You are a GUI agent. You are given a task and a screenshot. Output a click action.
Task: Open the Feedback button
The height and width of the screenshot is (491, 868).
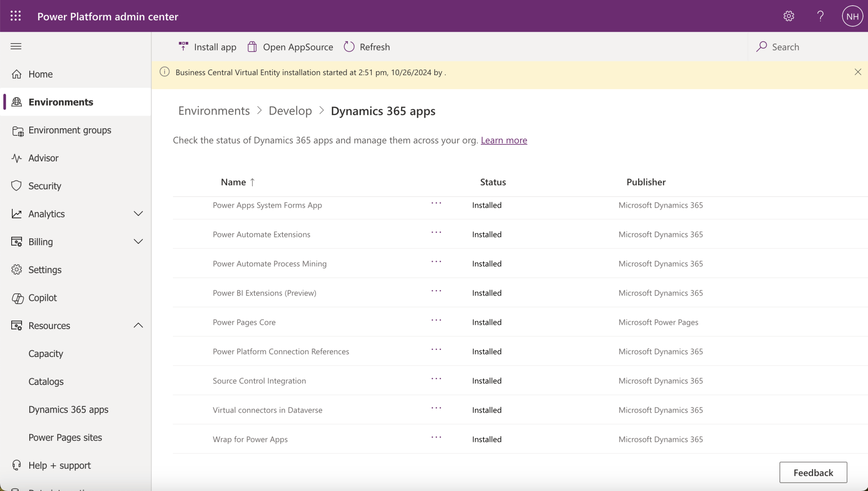click(813, 472)
